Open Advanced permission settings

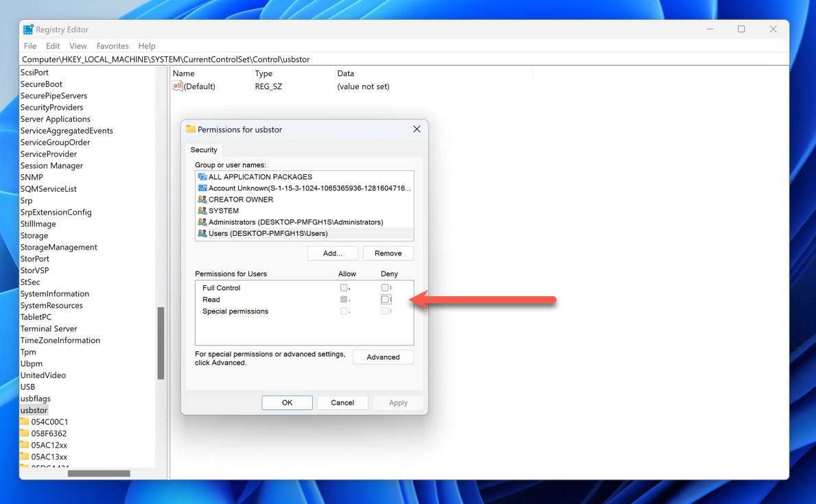383,357
